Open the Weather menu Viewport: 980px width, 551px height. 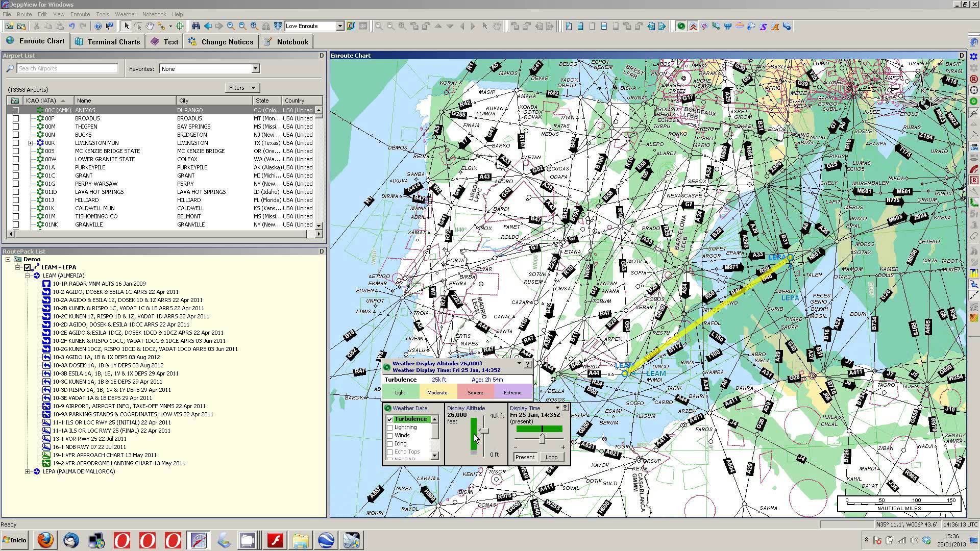[x=126, y=14]
